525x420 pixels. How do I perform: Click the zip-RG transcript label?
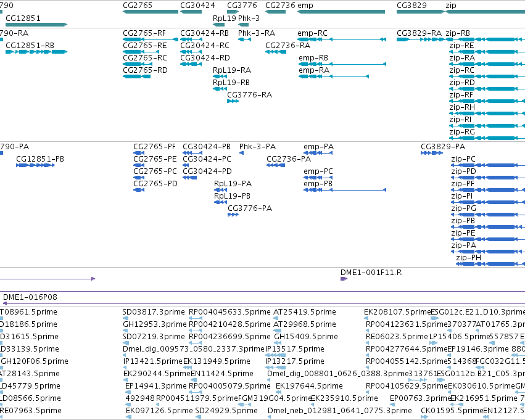(x=462, y=132)
